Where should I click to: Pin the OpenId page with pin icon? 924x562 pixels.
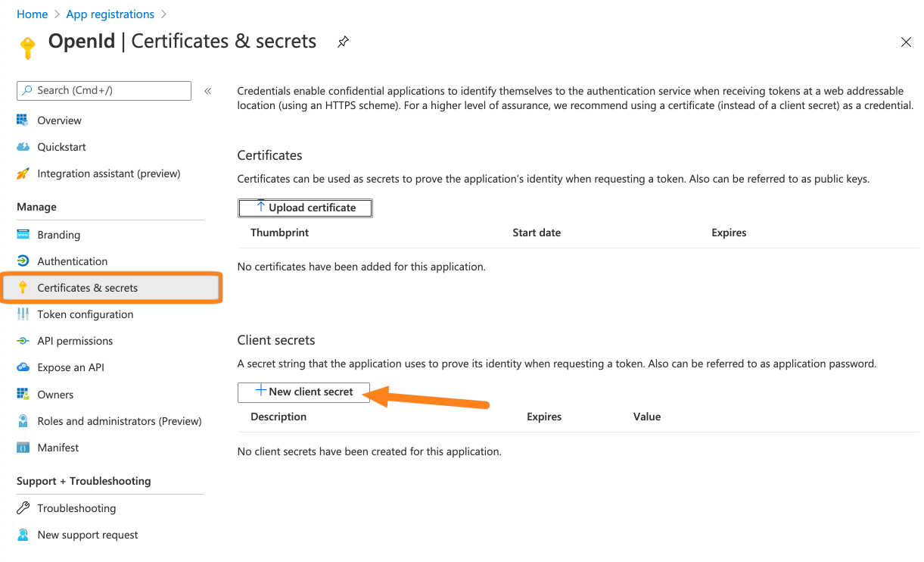click(343, 42)
